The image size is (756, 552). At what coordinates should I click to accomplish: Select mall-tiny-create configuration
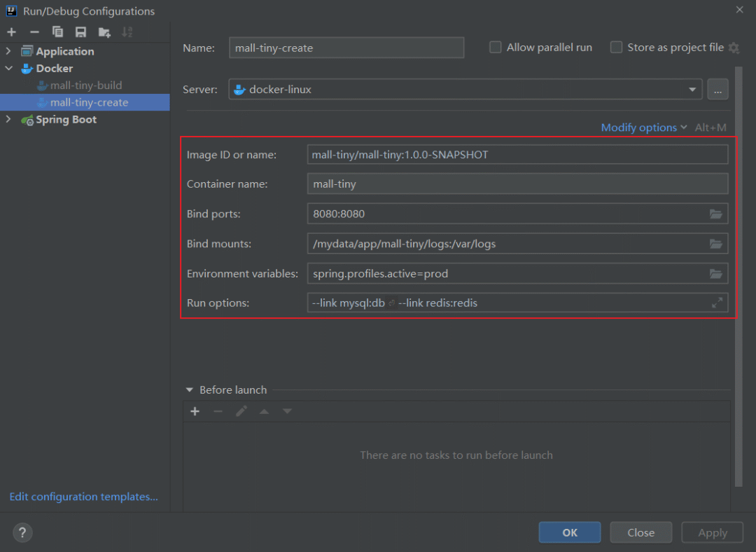pos(85,102)
